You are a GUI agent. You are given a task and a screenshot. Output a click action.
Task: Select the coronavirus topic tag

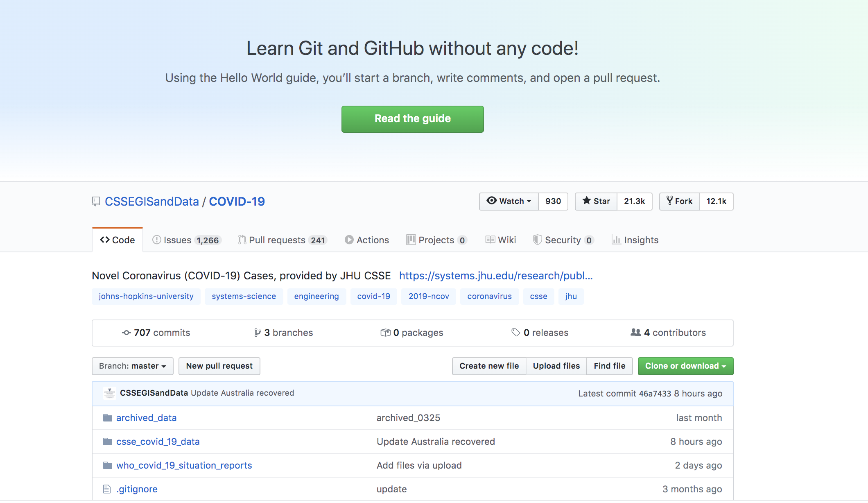tap(489, 296)
